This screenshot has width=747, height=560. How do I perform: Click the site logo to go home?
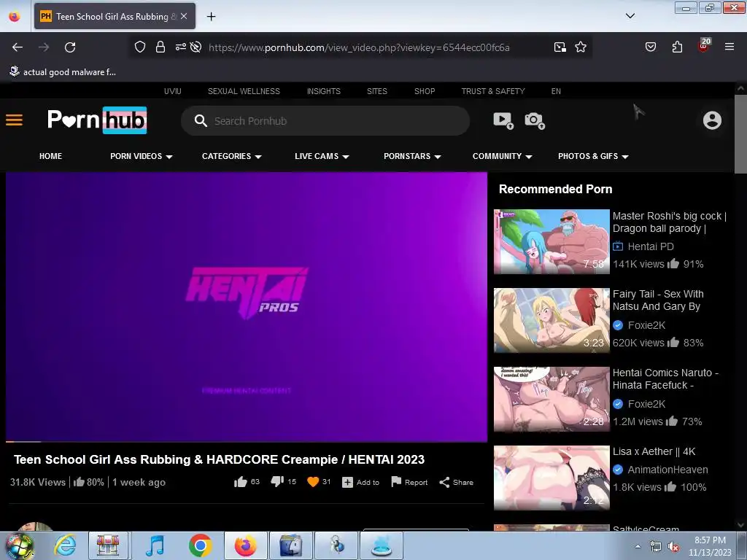point(97,120)
